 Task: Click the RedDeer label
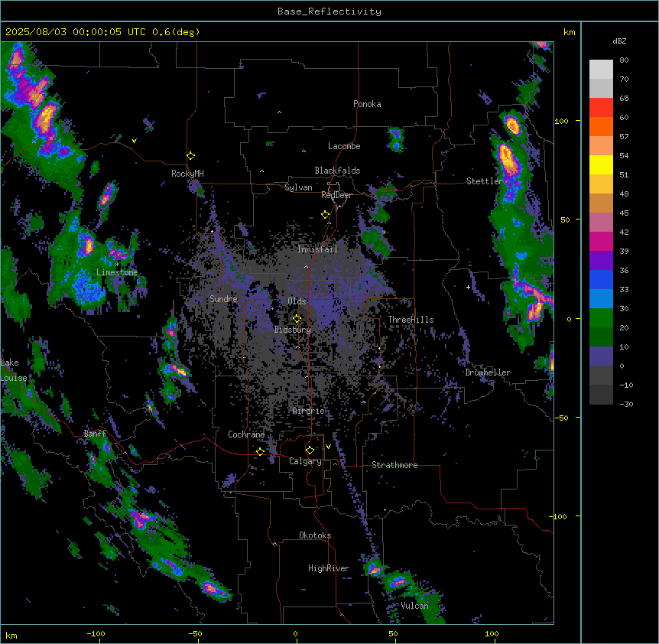coord(336,195)
